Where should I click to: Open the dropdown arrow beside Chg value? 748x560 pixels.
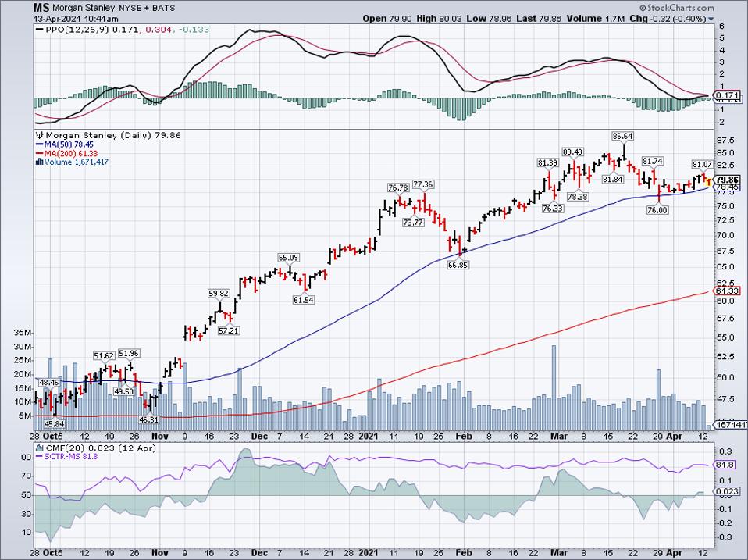(711, 19)
